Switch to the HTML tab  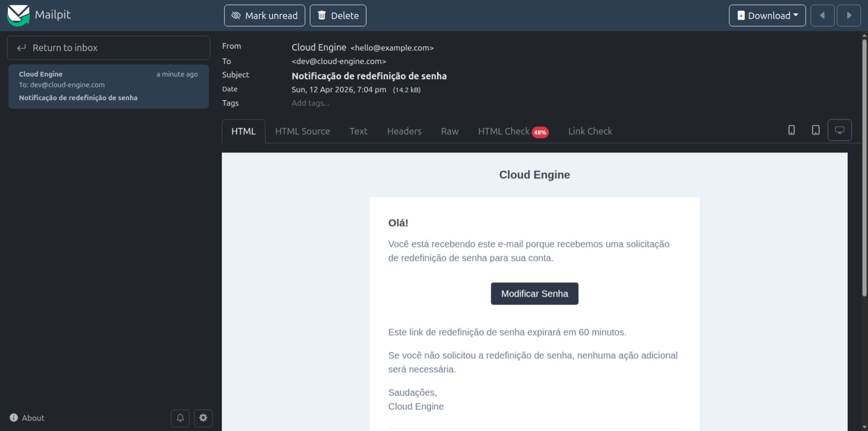pyautogui.click(x=244, y=131)
